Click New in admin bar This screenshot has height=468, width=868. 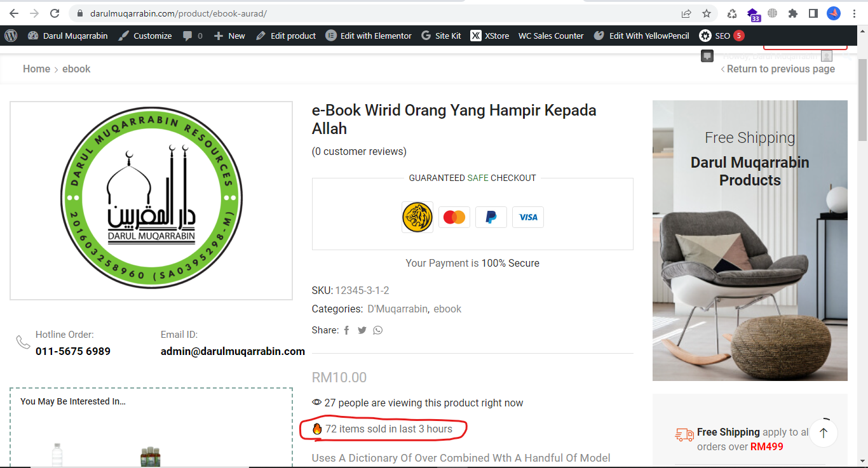pyautogui.click(x=229, y=36)
